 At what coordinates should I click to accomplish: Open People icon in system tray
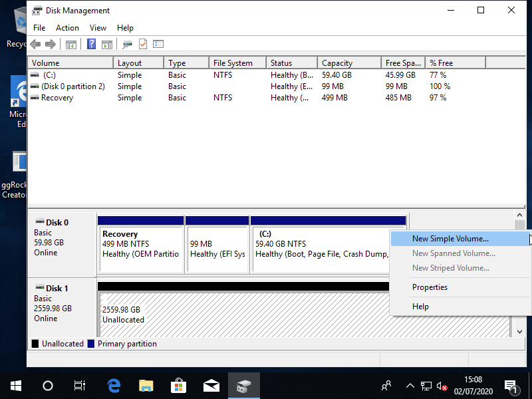386,386
